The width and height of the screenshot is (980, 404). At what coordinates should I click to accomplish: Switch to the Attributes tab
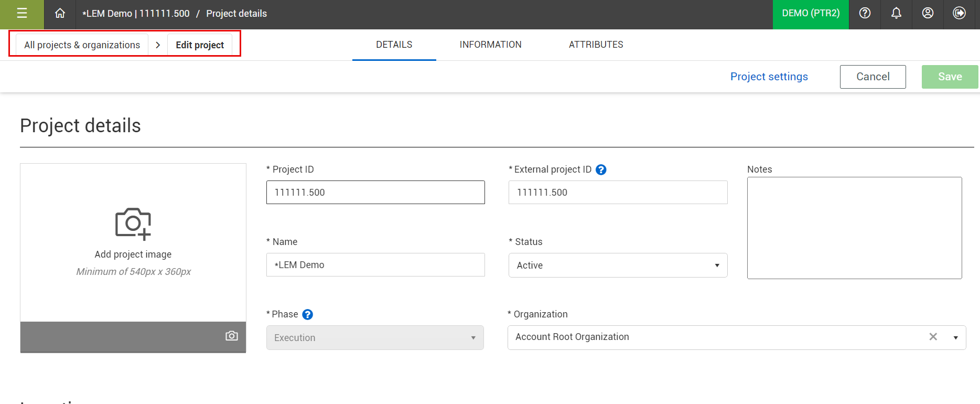point(596,45)
